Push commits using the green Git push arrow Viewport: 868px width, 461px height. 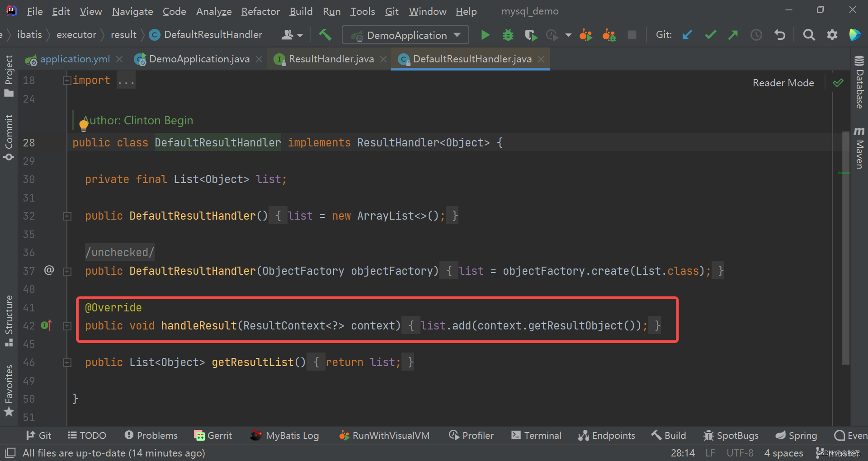click(733, 35)
